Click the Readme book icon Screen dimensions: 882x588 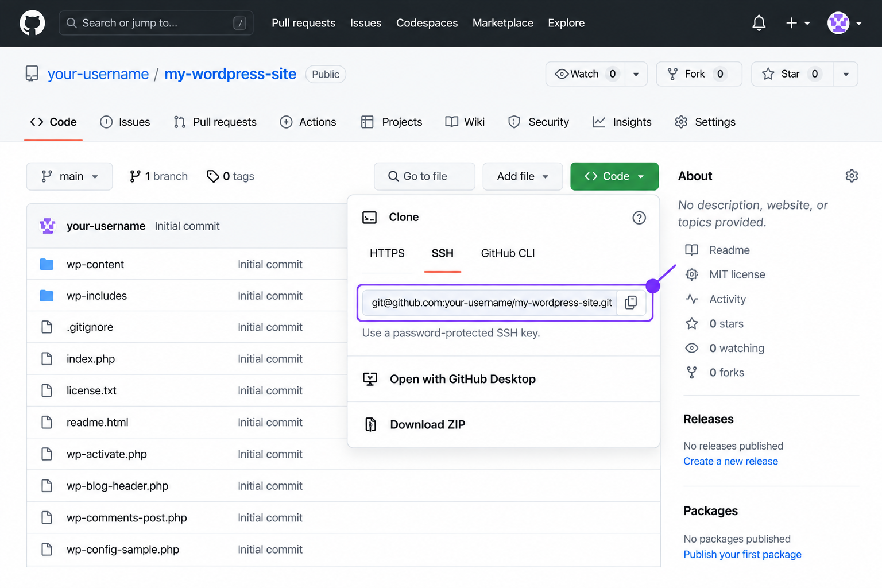click(692, 250)
